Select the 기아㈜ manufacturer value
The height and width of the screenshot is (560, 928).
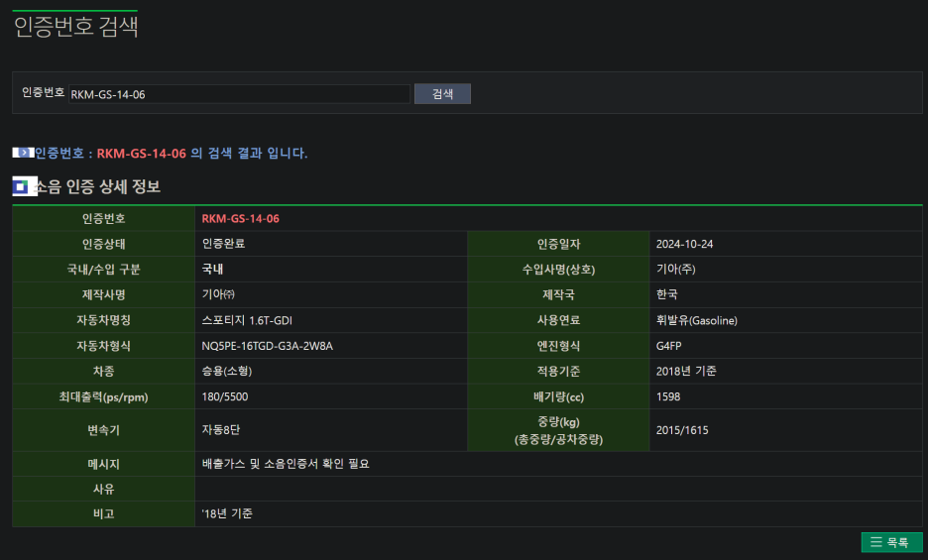pos(218,294)
